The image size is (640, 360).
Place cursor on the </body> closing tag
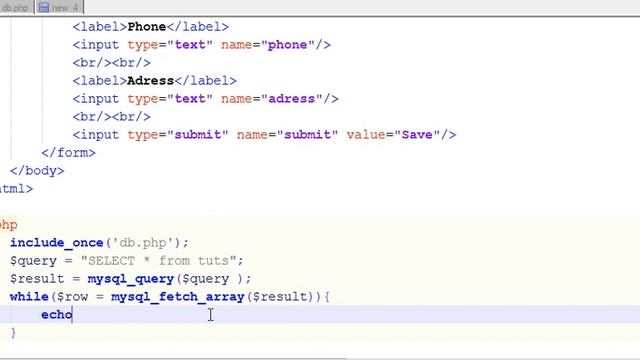tap(37, 171)
